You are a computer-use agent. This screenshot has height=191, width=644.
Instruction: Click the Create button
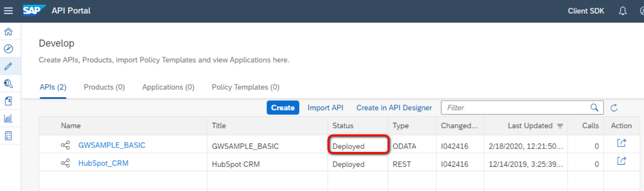pyautogui.click(x=283, y=108)
